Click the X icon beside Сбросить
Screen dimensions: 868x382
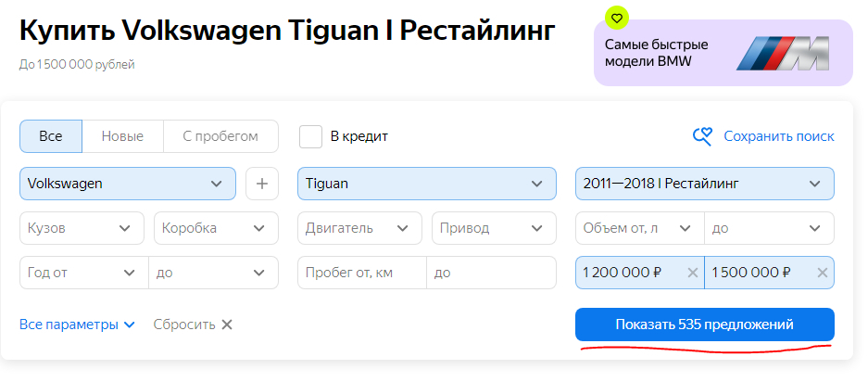coord(227,325)
